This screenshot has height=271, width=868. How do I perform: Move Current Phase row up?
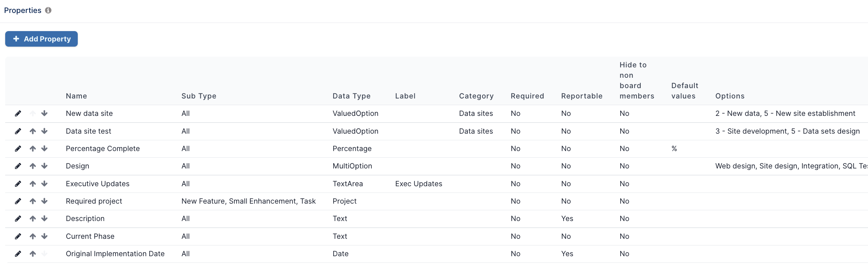click(33, 236)
